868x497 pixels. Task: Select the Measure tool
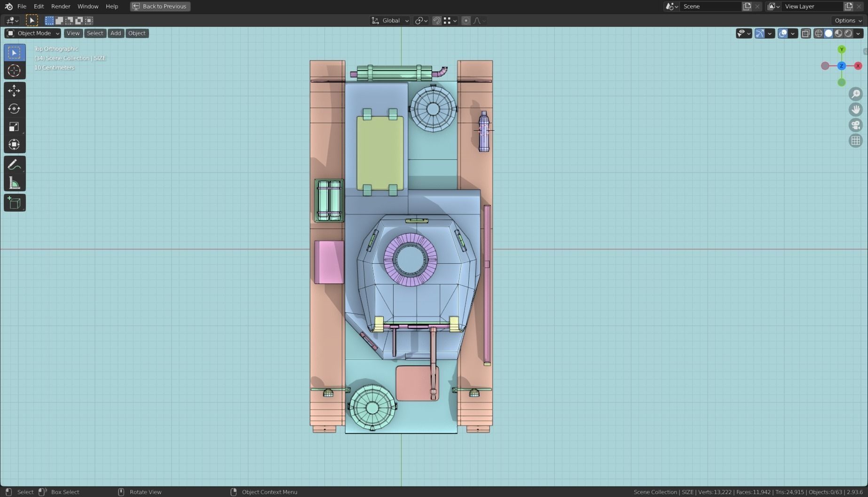click(x=15, y=182)
